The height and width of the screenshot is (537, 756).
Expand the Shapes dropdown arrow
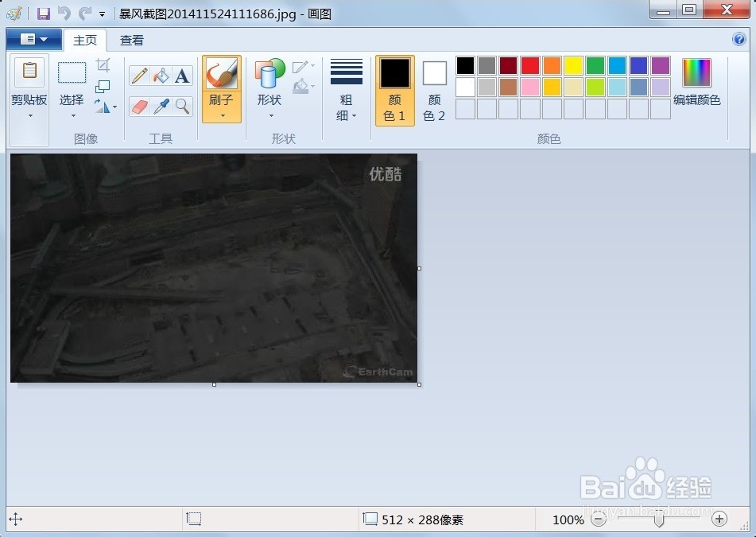[x=271, y=116]
